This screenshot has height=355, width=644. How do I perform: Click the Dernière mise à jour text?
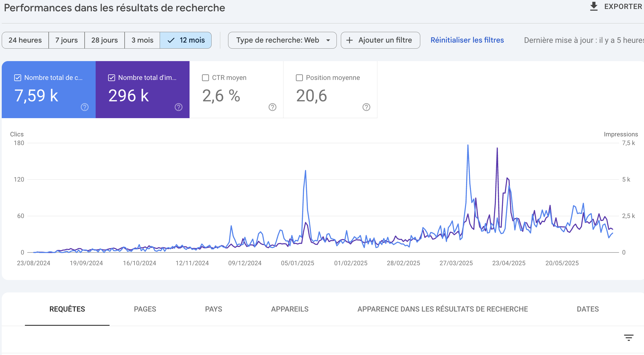pos(584,40)
